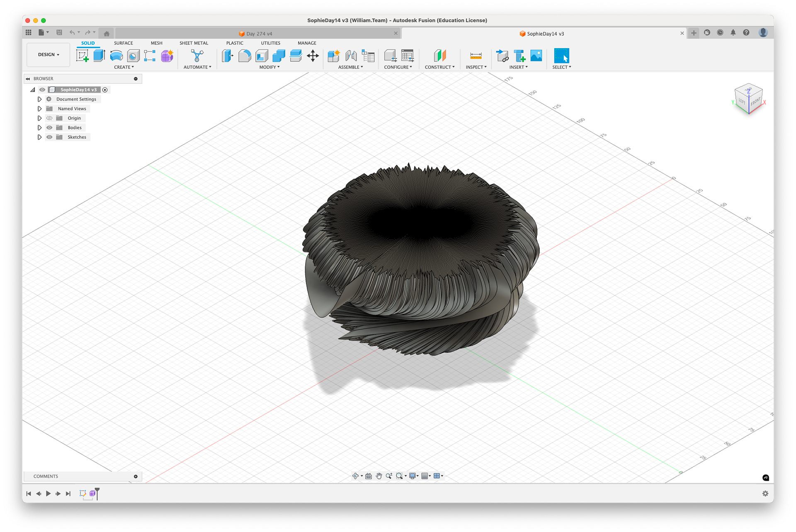Click the New Component icon
This screenshot has height=532, width=796.
click(334, 56)
